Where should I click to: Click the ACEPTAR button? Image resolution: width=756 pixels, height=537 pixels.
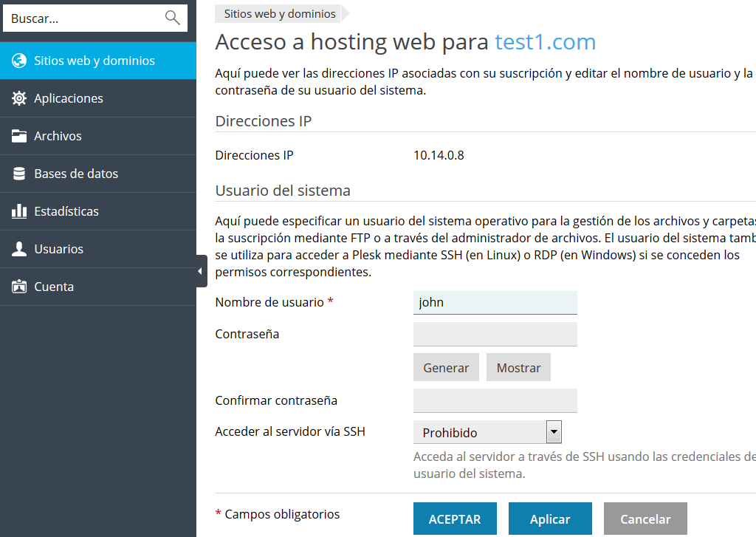455,519
